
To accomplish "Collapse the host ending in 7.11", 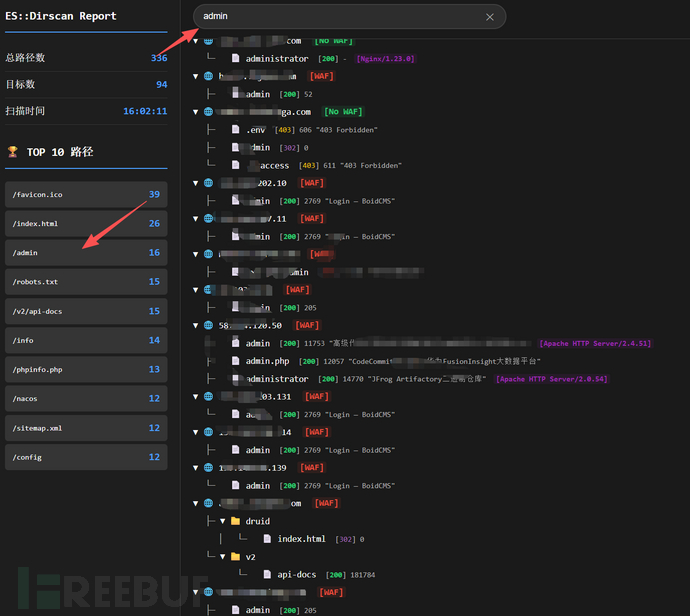I will [x=196, y=219].
